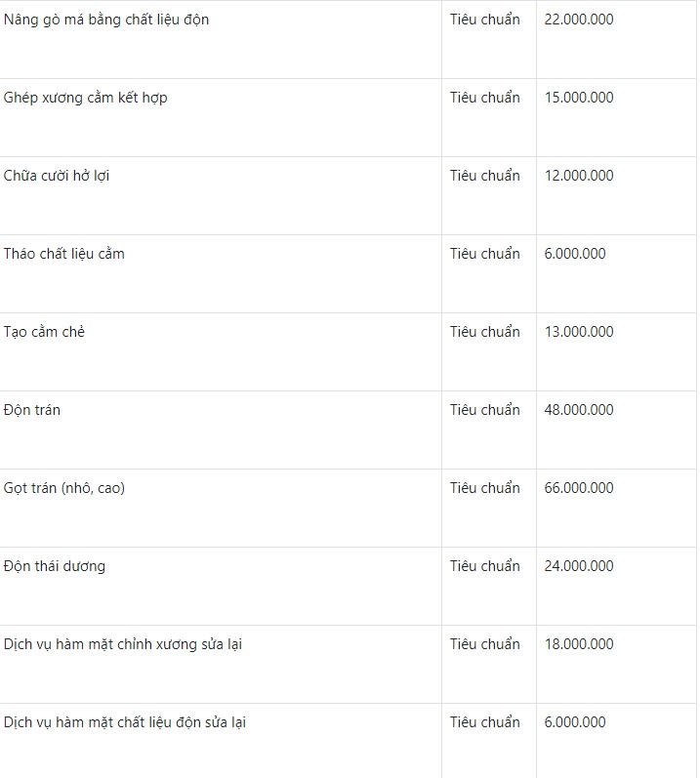Click the 48.000.000 price for Độn trán
Screen dimensions: 700x778
[579, 410]
